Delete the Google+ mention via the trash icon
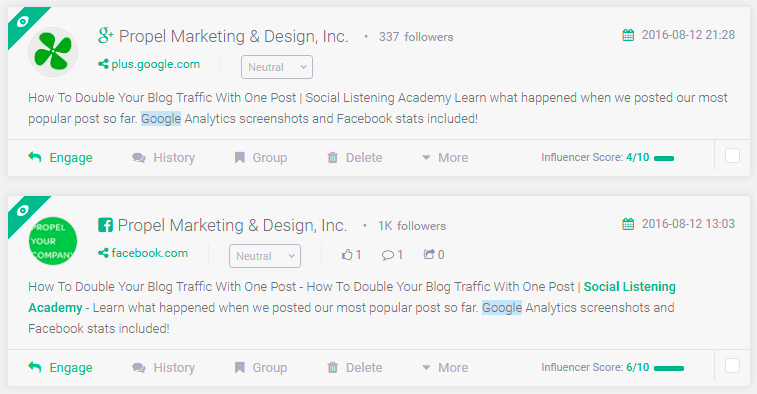The width and height of the screenshot is (757, 394). [x=333, y=157]
